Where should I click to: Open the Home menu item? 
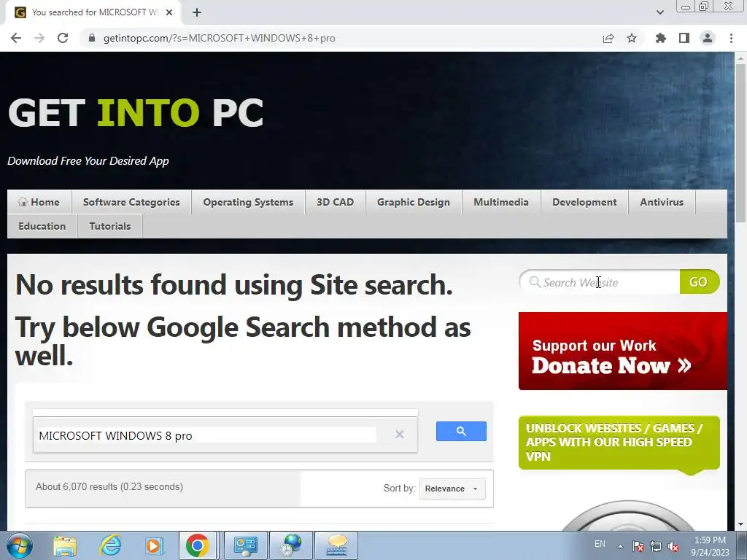point(39,202)
